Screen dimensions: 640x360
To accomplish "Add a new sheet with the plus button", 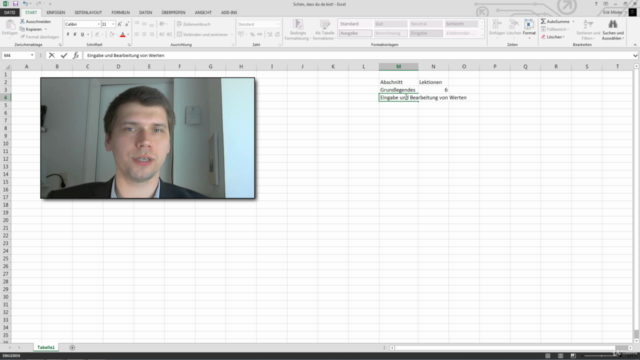I will click(72, 347).
